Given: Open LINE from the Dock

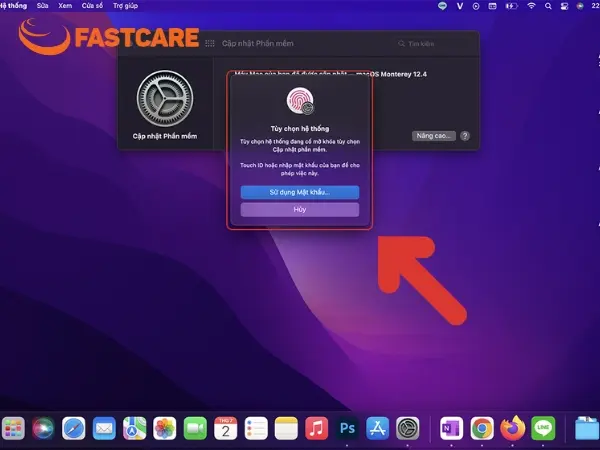Looking at the screenshot, I should click(543, 428).
